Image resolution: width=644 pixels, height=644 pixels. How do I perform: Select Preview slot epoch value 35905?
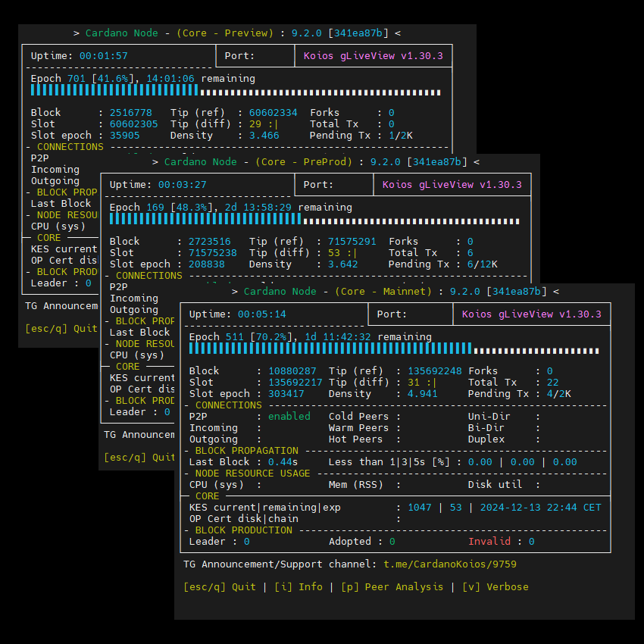click(125, 136)
